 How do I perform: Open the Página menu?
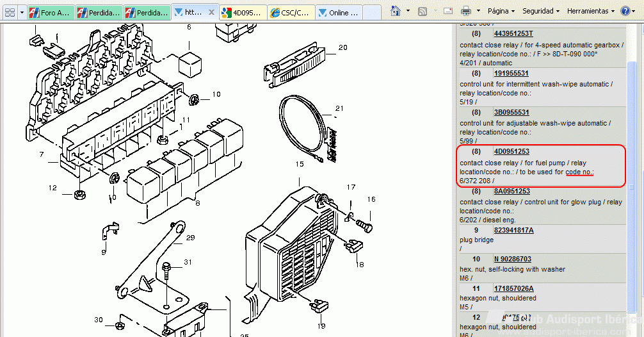501,11
